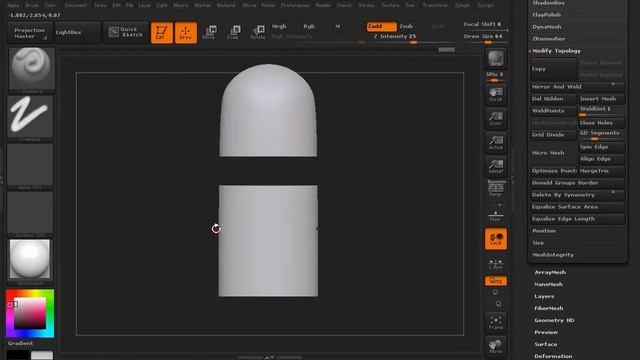640x360 pixels.
Task: Expand the ShadowBox section
Action: (548, 3)
